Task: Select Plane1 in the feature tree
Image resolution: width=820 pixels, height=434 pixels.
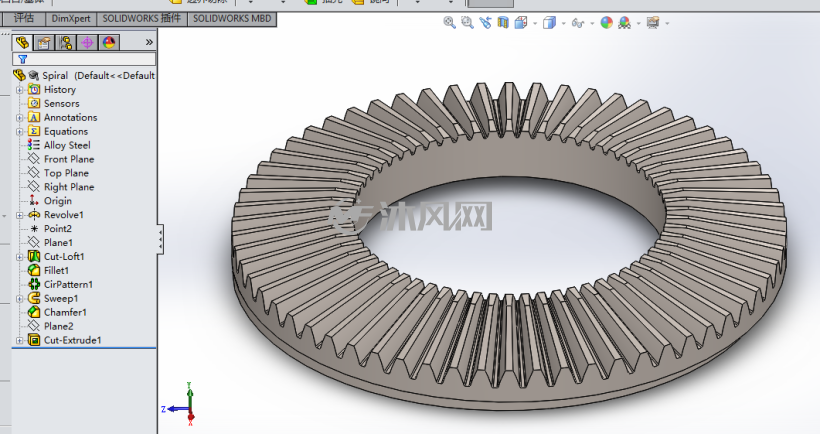Action: coord(58,243)
